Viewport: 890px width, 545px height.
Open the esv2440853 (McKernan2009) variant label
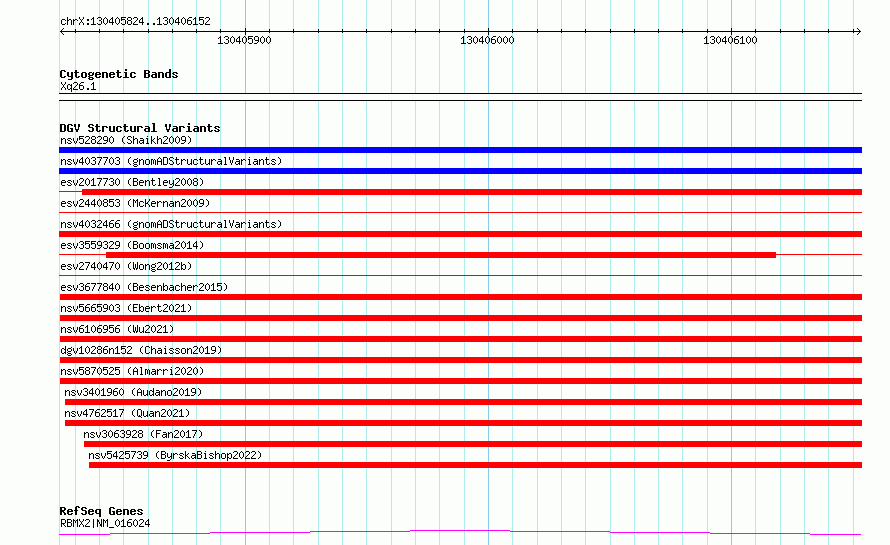135,203
